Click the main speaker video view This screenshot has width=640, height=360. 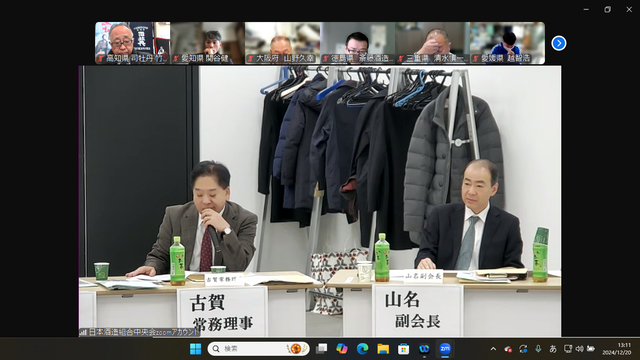pos(320,201)
